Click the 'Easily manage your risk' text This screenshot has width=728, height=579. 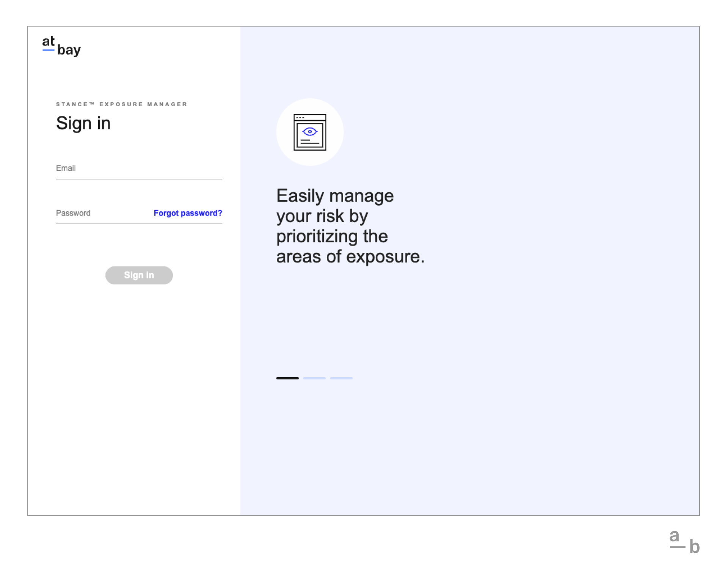pos(350,226)
